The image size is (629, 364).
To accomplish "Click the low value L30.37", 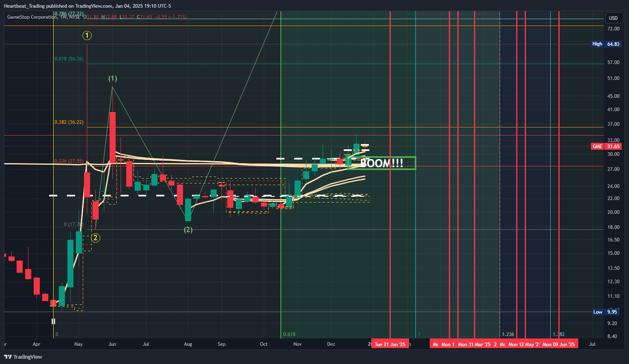I will point(127,17).
